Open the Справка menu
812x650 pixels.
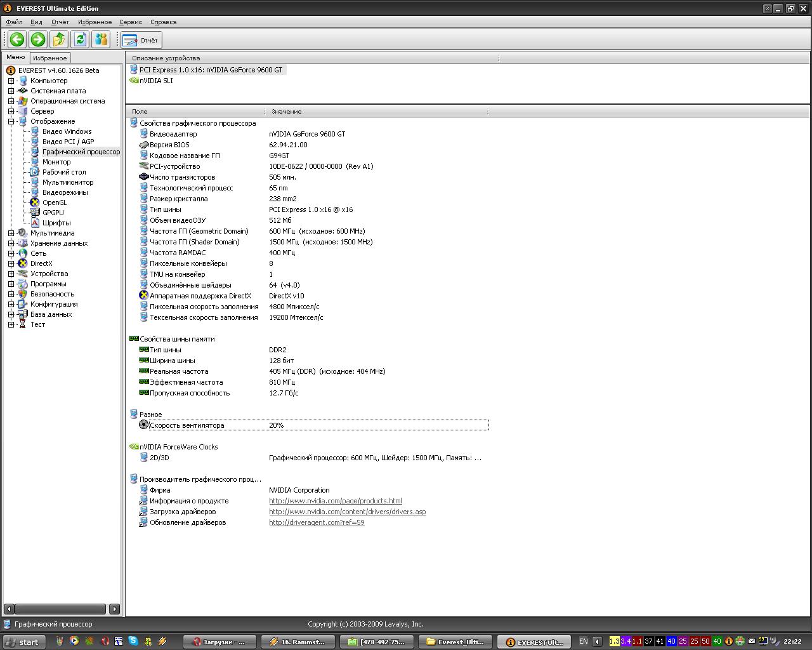pyautogui.click(x=163, y=22)
